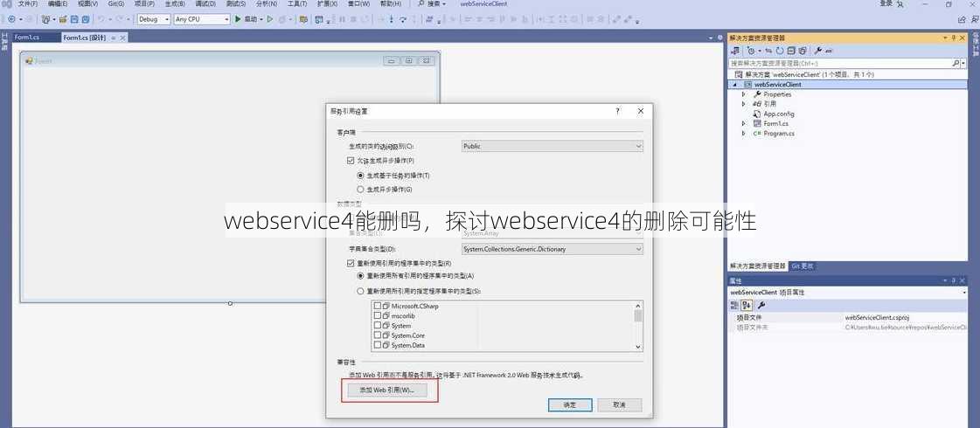Click Show All Files icon in Solution Explorer
Viewport: 980px width, 428px height.
point(803,51)
